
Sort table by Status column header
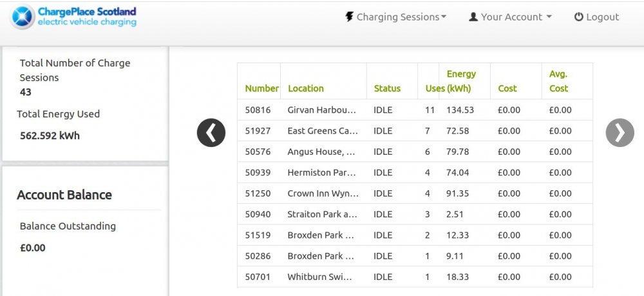[387, 88]
